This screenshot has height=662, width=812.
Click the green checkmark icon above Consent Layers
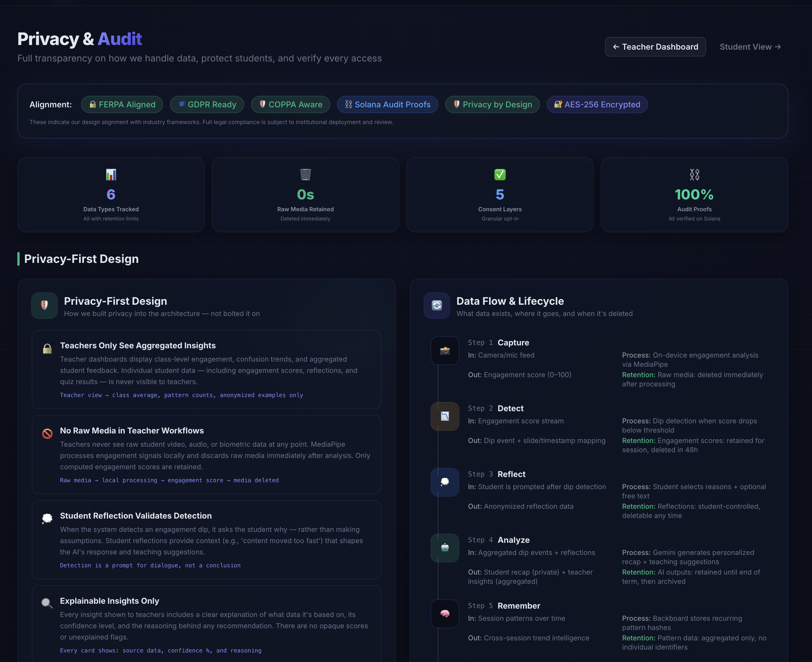coord(500,175)
